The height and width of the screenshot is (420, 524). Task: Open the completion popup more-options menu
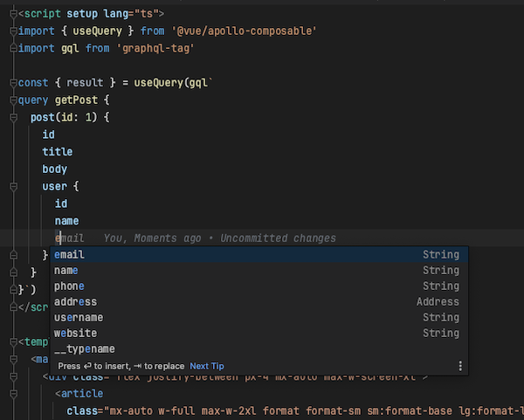460,366
